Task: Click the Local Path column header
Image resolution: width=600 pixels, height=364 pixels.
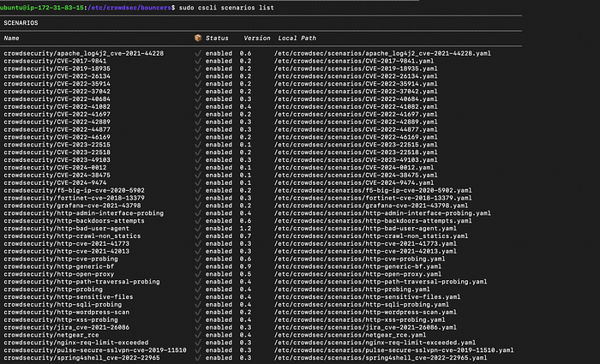Action: (x=297, y=39)
